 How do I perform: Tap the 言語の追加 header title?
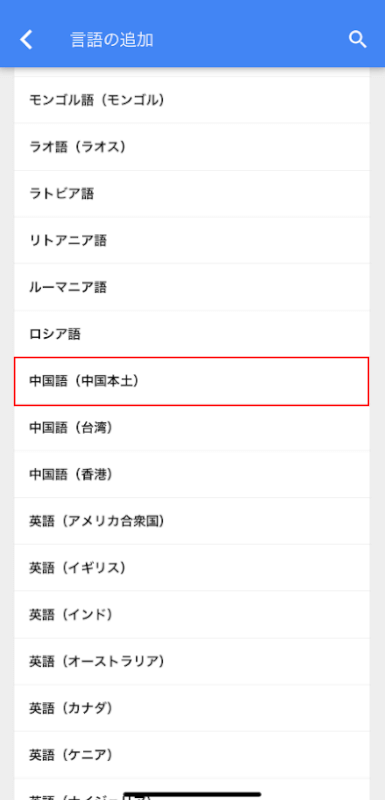point(112,40)
